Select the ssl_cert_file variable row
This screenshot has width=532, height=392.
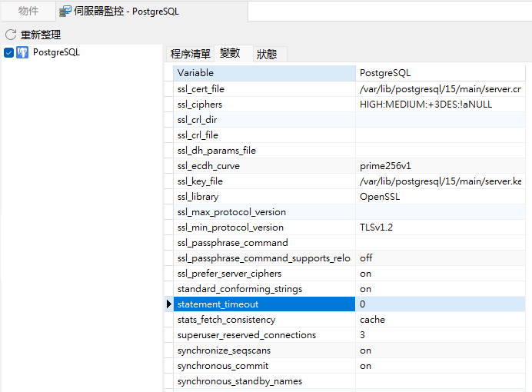tap(264, 89)
